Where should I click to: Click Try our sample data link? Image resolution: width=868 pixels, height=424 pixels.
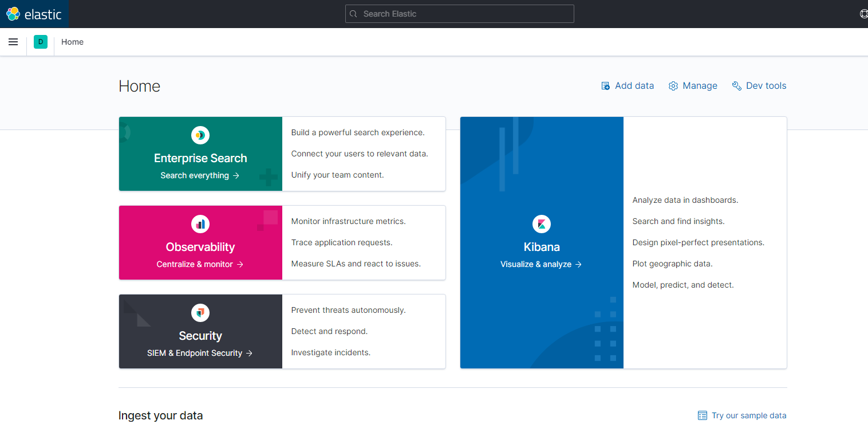[x=742, y=416]
